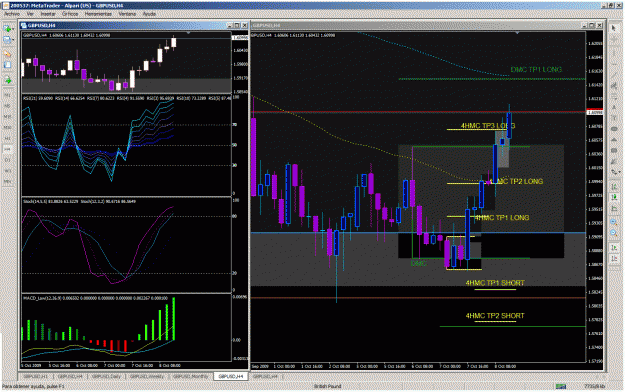Switch timeframe to MN
Screen dimensions: 625x392
click(7, 181)
